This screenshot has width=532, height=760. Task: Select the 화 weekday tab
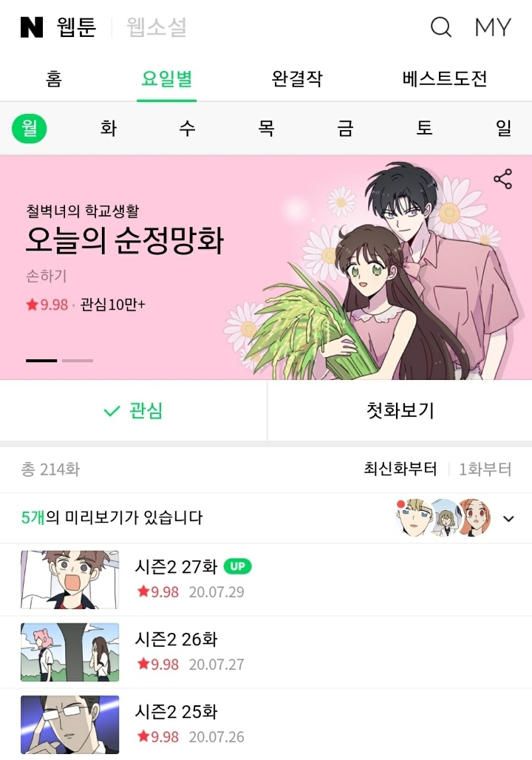pyautogui.click(x=109, y=129)
